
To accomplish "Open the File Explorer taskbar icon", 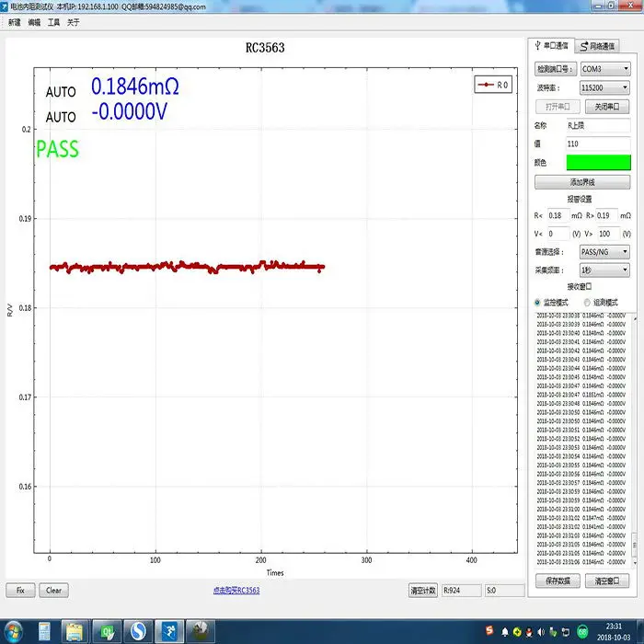I will tap(75, 632).
